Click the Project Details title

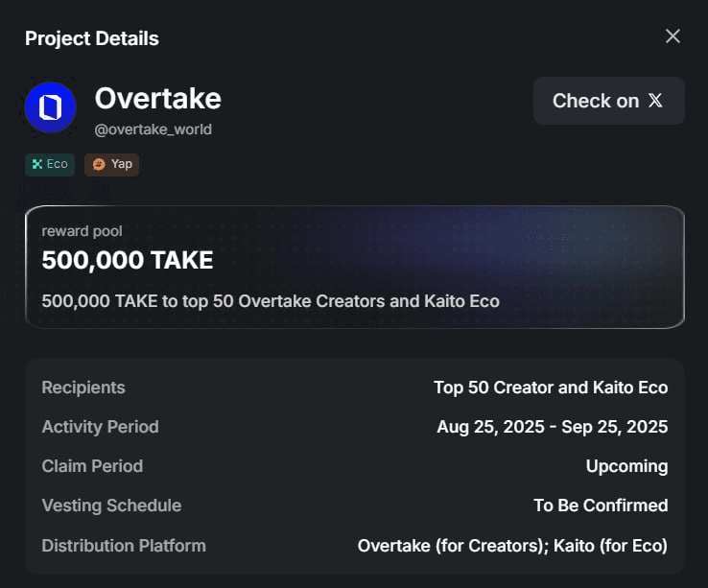tap(92, 38)
